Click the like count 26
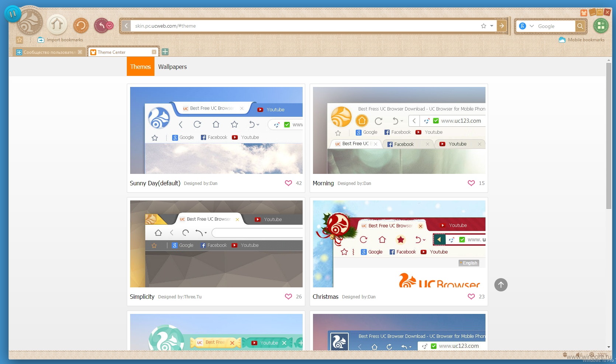The width and height of the screenshot is (616, 364). click(299, 297)
